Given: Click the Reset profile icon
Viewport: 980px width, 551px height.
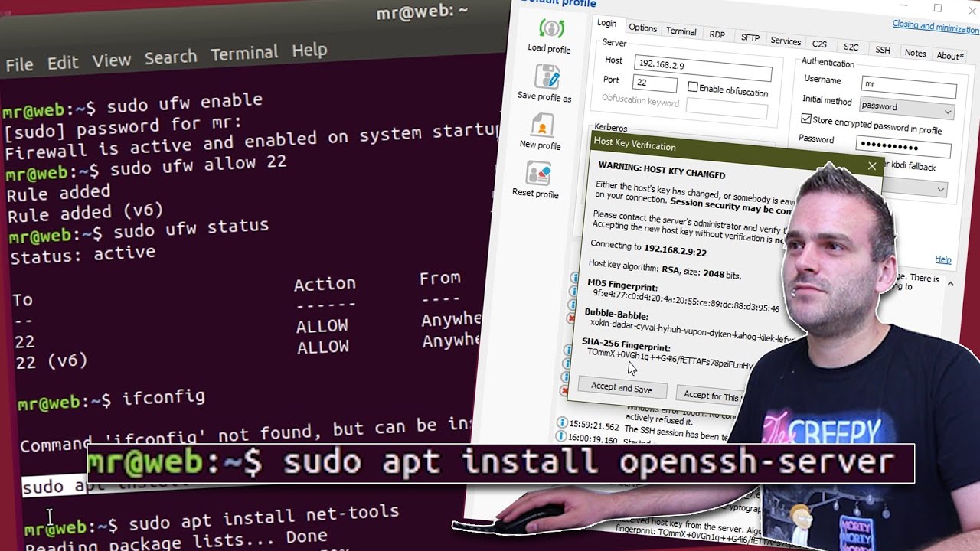Looking at the screenshot, I should click(538, 174).
